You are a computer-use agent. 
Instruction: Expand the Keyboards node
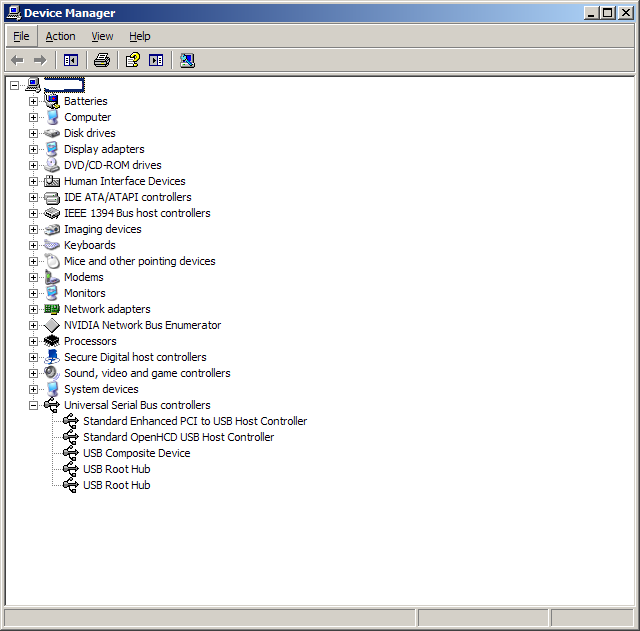[33, 245]
